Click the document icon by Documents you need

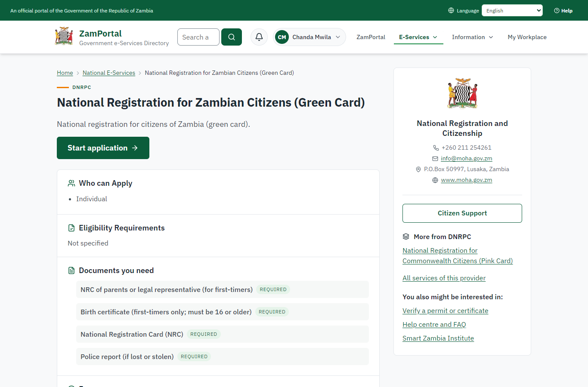(71, 270)
